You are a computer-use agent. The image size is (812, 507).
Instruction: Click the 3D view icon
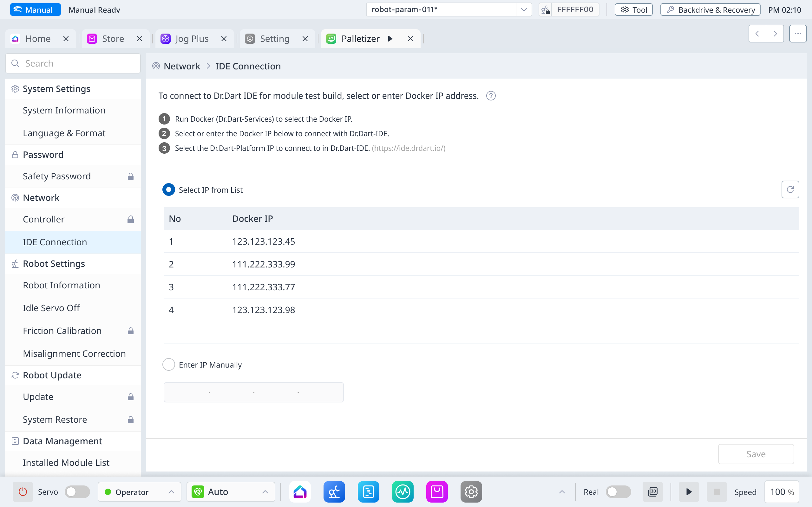click(653, 491)
